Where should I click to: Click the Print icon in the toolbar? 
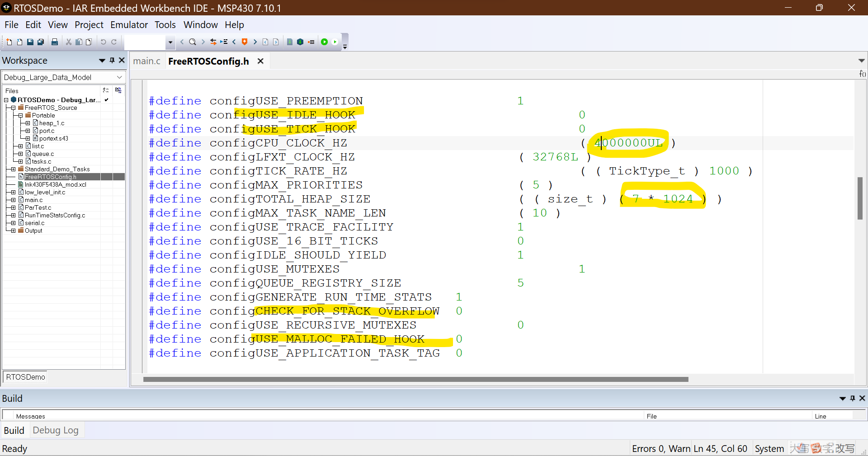coord(54,42)
